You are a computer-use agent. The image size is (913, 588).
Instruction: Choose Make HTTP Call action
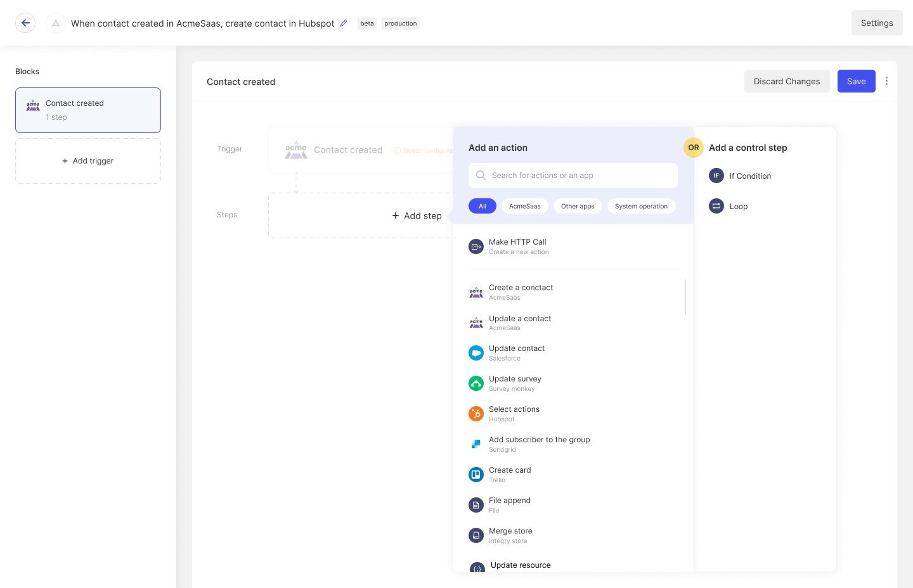(x=573, y=246)
